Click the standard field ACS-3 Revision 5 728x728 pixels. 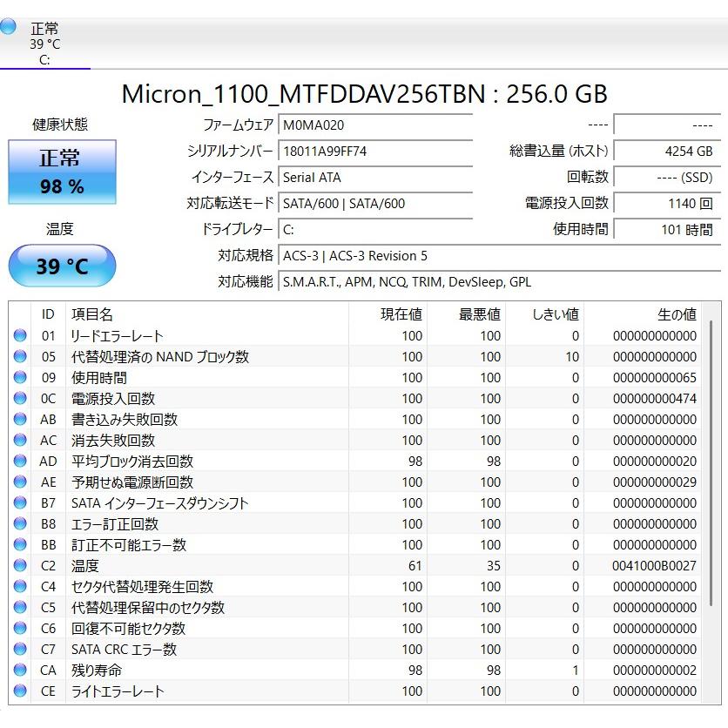click(x=499, y=256)
